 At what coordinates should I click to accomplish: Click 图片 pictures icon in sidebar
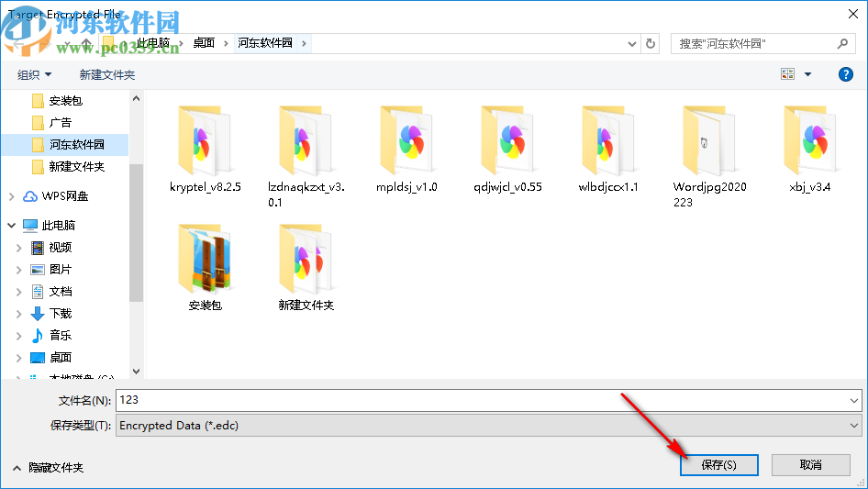tap(37, 270)
